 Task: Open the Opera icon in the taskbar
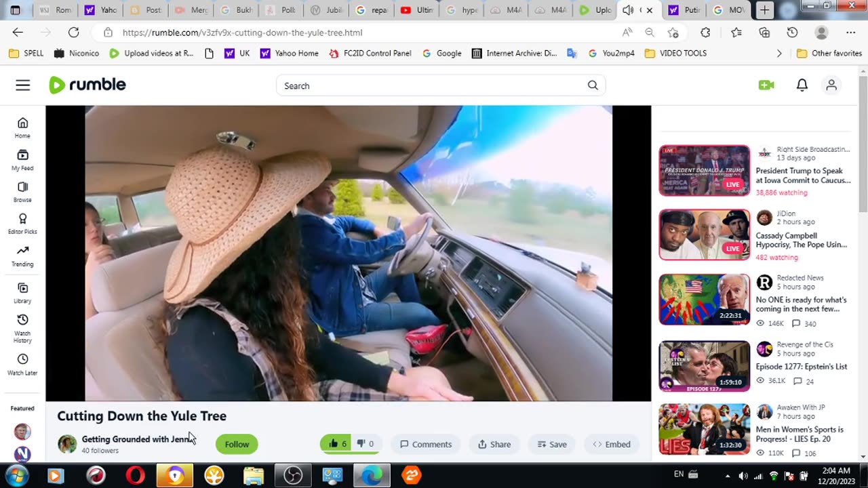pyautogui.click(x=135, y=476)
